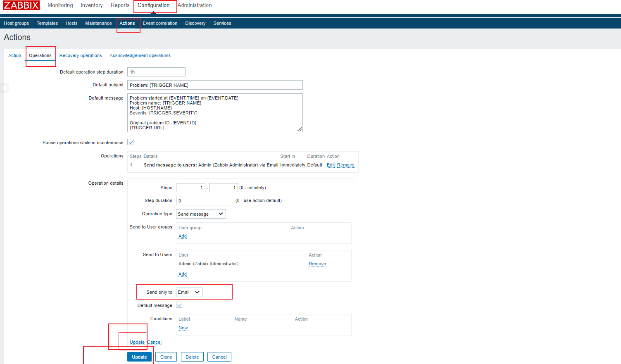Click the bottom Cancel button
Viewport: 621px width, 364px height.
tap(219, 357)
